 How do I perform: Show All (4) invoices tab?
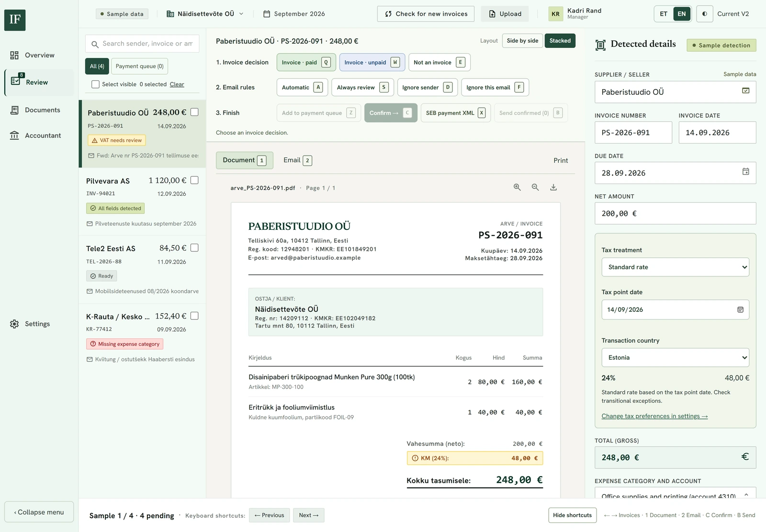click(x=97, y=66)
